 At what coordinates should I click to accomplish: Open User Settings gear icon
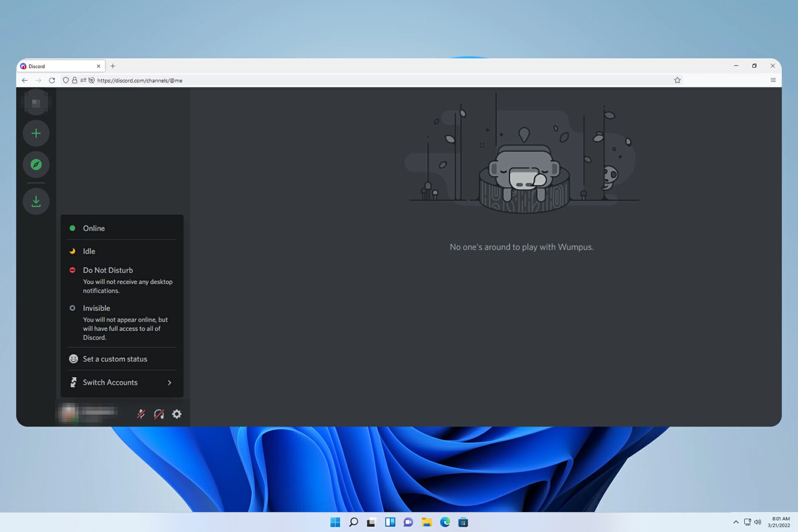click(x=176, y=414)
